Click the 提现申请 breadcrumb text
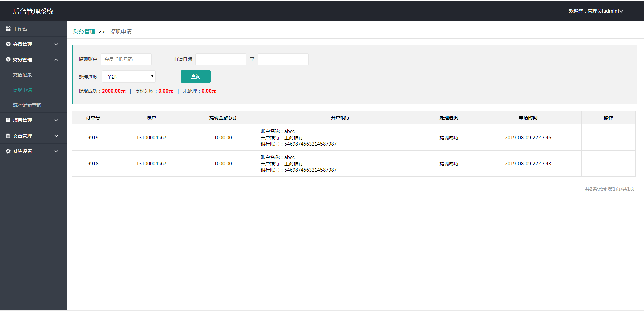644x311 pixels. [121, 31]
